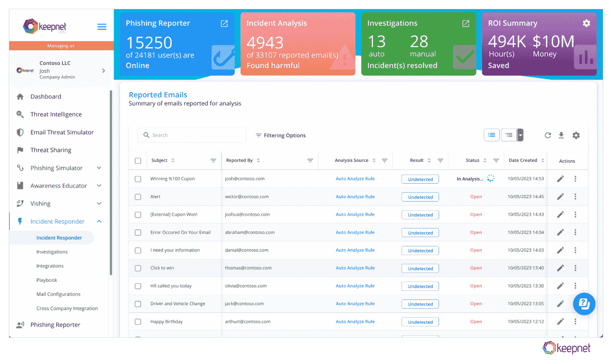The image size is (612, 364).
Task: Open Playbook submenu item
Action: point(47,280)
